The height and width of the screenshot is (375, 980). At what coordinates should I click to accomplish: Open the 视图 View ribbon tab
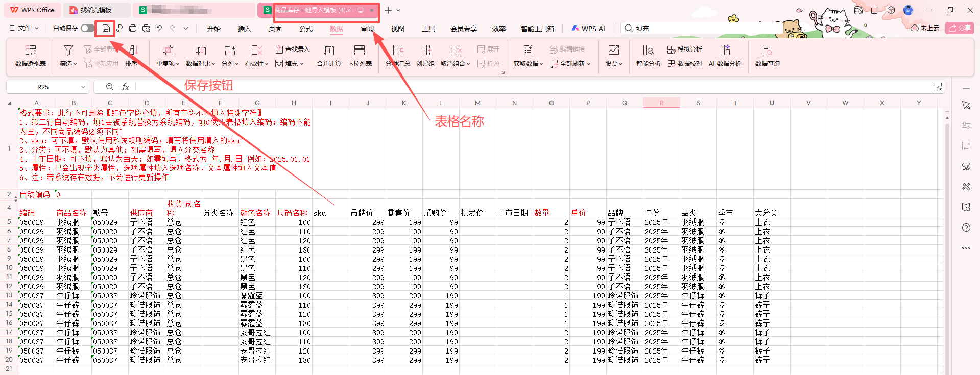tap(398, 29)
